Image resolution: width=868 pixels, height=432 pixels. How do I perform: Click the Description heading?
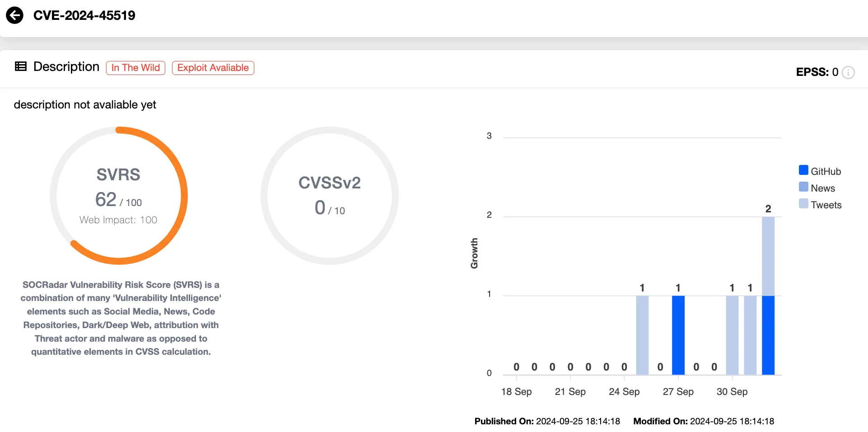coord(66,66)
